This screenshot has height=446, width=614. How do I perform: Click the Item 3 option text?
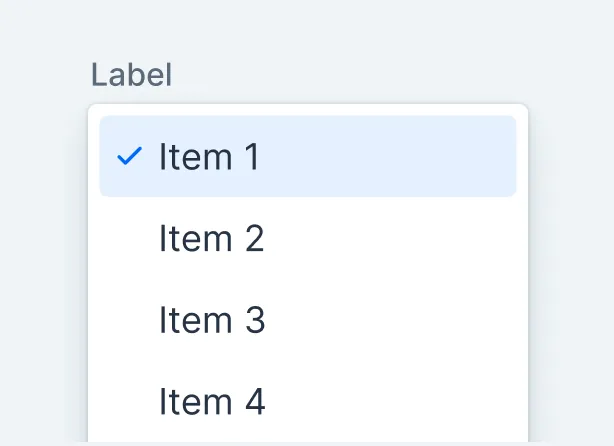click(211, 321)
